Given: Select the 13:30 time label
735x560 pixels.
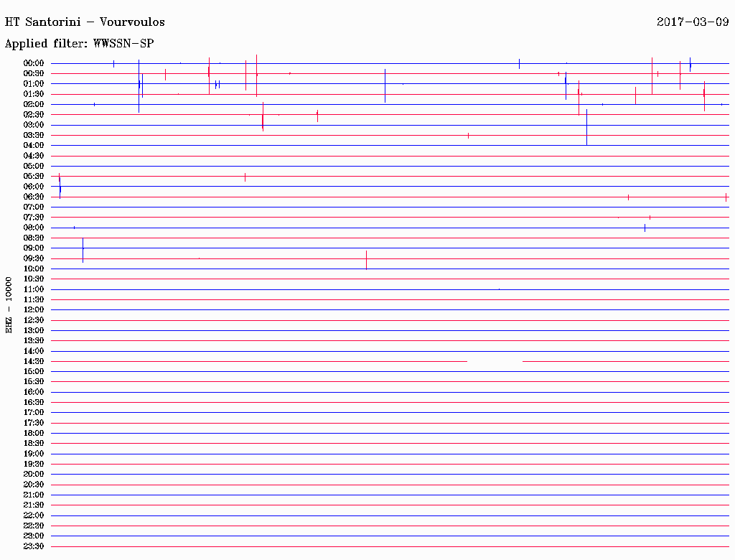Looking at the screenshot, I should coord(34,341).
